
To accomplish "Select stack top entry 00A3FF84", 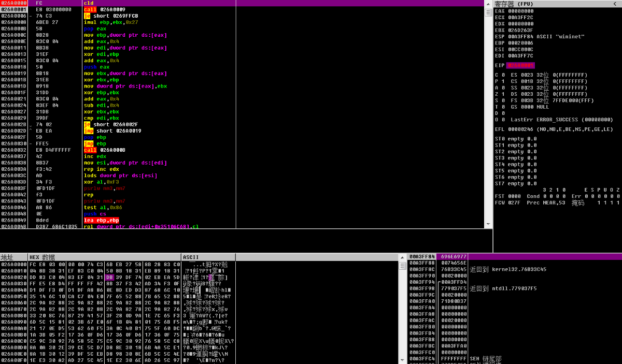I will pos(515,257).
